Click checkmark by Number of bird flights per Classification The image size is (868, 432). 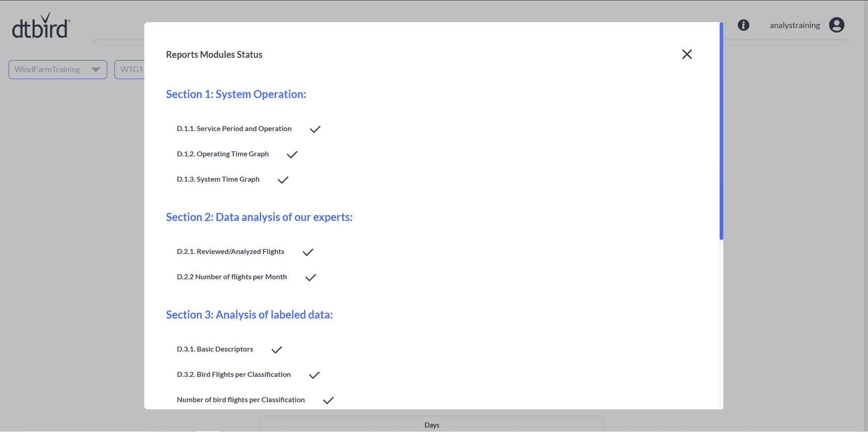point(328,400)
